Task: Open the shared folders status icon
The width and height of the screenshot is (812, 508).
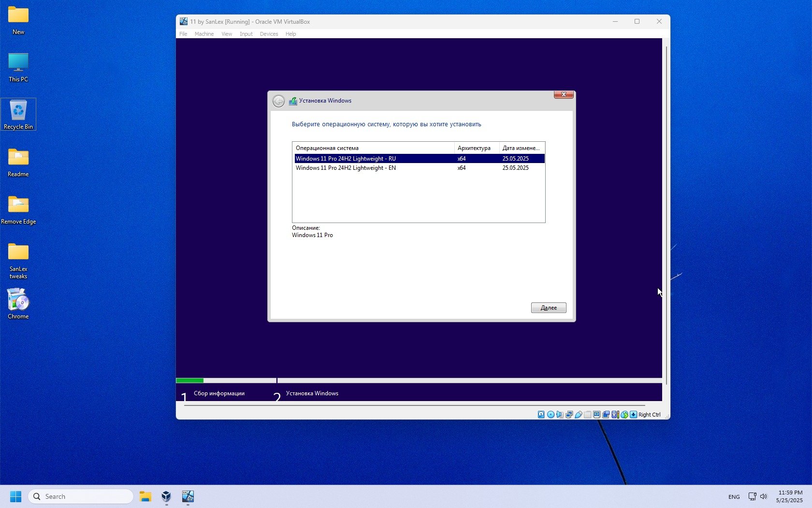Action: (x=587, y=415)
